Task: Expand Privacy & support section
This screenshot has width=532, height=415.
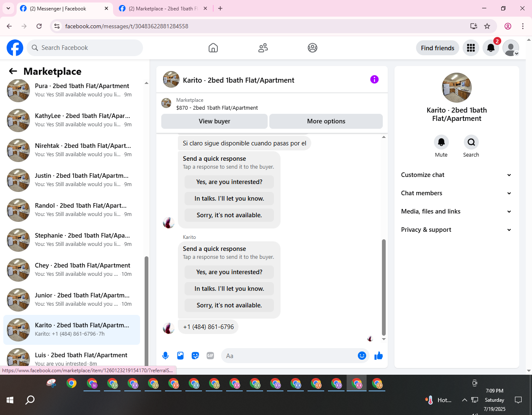Action: [456, 230]
